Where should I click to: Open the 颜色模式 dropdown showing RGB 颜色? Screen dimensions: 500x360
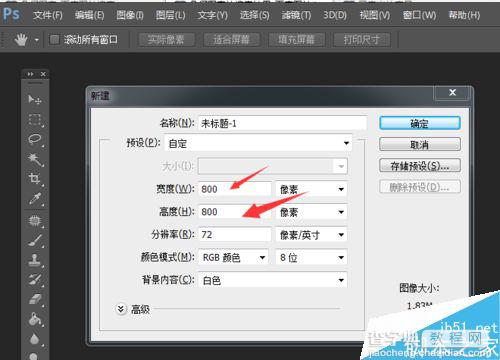(x=233, y=257)
